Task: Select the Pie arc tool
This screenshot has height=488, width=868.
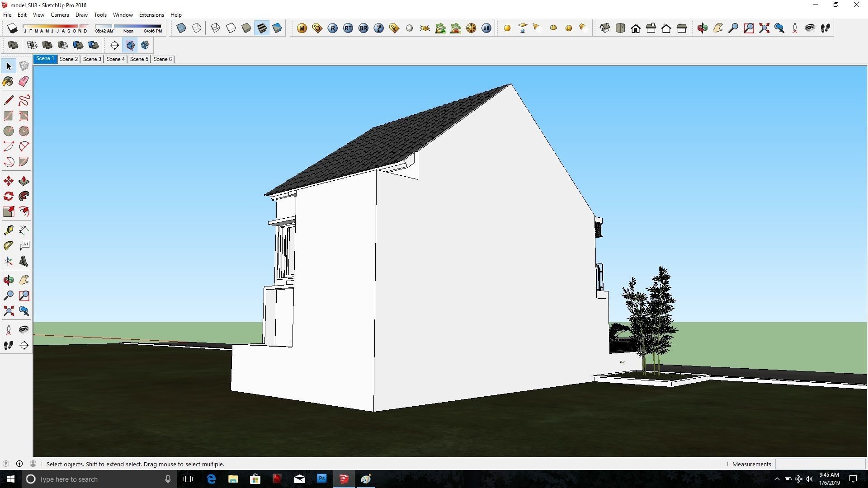Action: (x=24, y=162)
